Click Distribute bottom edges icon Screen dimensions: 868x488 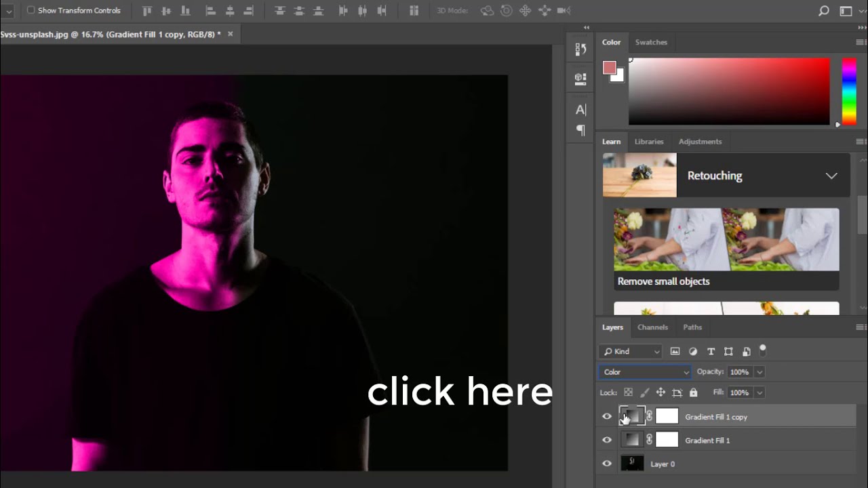(x=317, y=10)
